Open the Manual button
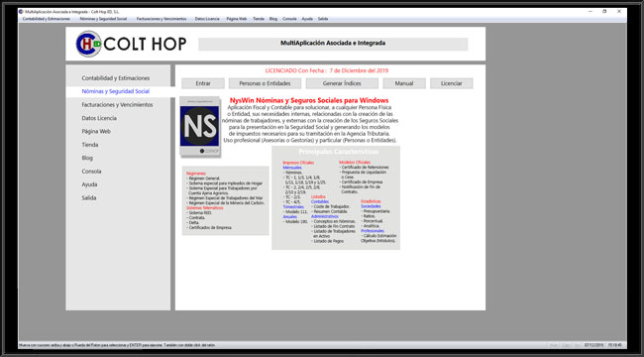Screen dimensions: 644x357 [x=404, y=83]
